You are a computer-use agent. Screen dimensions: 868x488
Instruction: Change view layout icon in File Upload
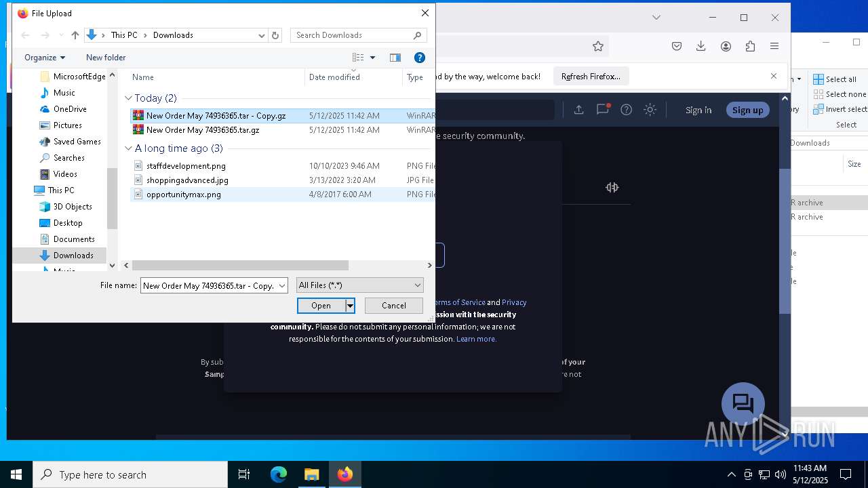coord(358,58)
